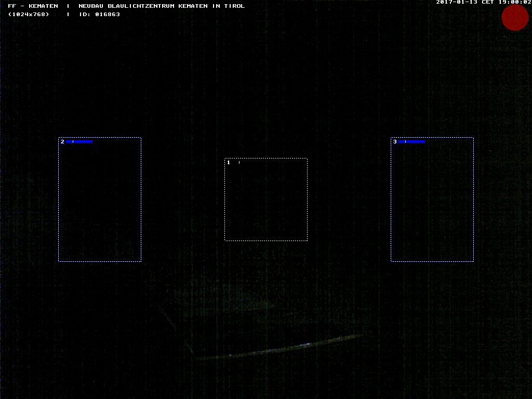Click the vertical separator after FF - KEMATEN
This screenshot has width=532, height=399.
pos(68,6)
